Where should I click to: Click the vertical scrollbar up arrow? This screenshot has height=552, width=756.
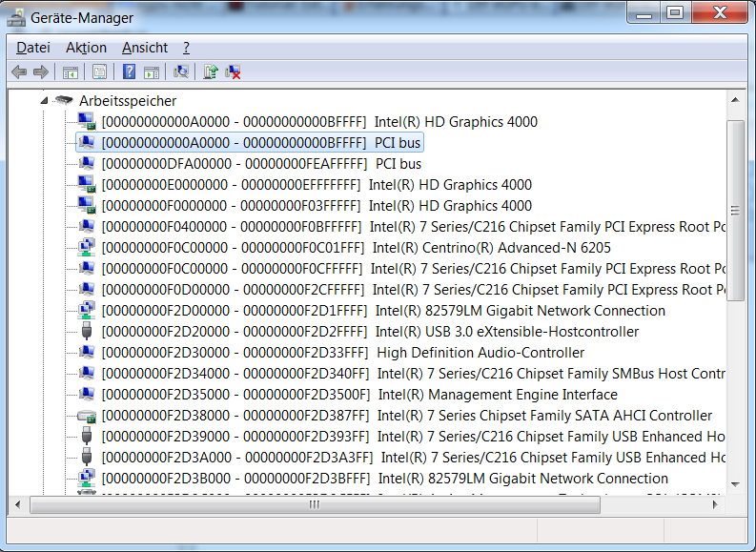[735, 100]
